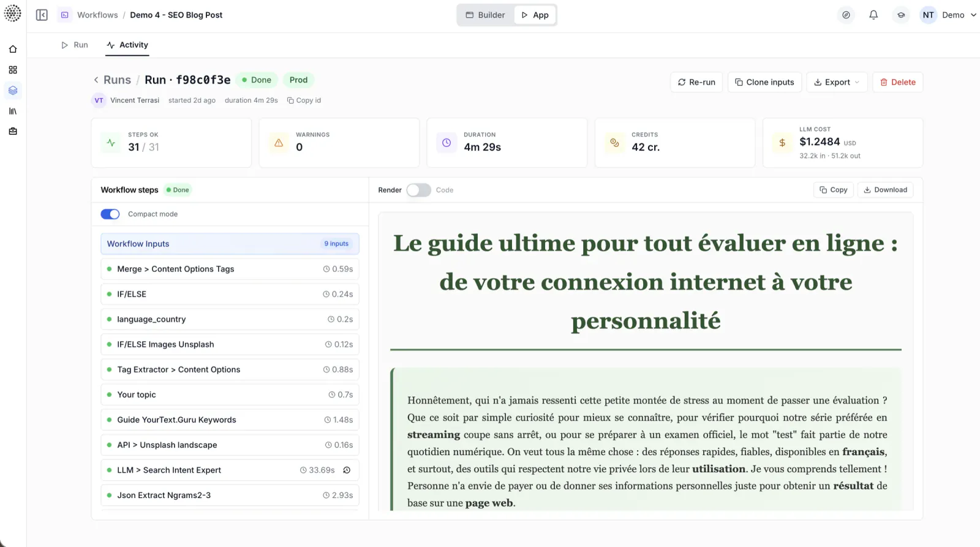Click the graduation cap learning icon
980x547 pixels.
[x=901, y=15]
